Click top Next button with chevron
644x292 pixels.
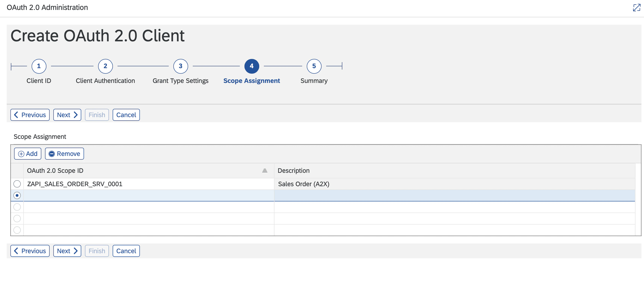[x=67, y=115]
